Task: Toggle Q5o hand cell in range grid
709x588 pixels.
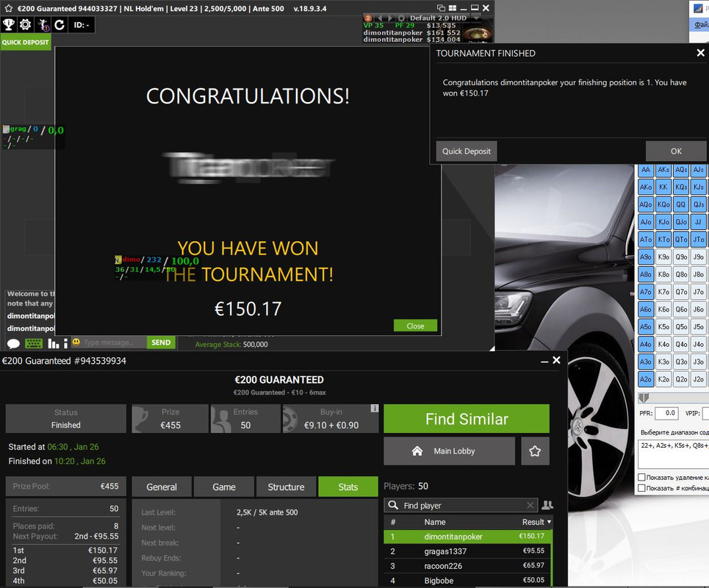Action: pos(681,326)
